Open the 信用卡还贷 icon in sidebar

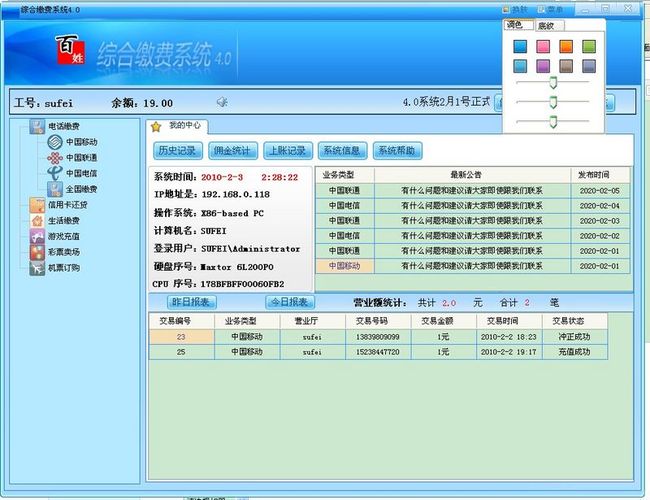point(37,205)
